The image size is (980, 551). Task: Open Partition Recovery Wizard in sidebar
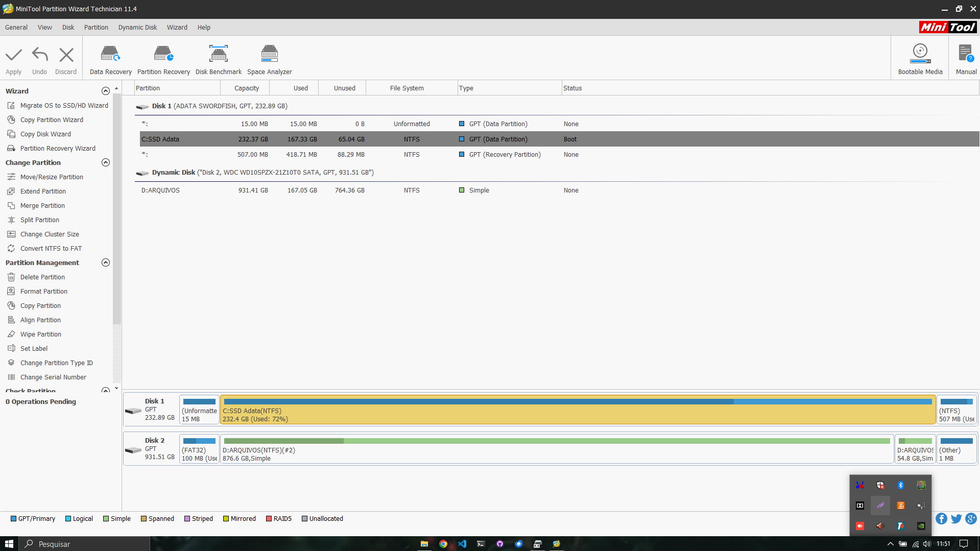(58, 149)
